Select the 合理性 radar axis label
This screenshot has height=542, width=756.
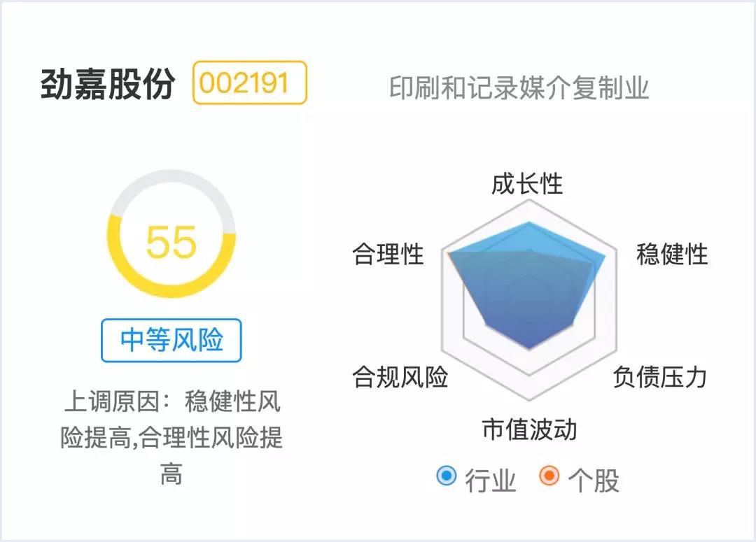tap(388, 255)
